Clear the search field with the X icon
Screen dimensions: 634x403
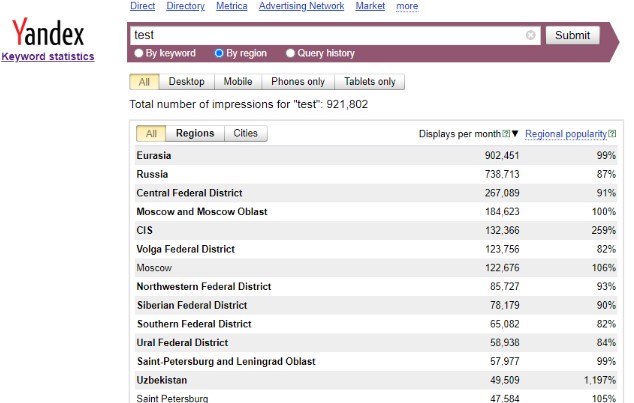tap(531, 35)
